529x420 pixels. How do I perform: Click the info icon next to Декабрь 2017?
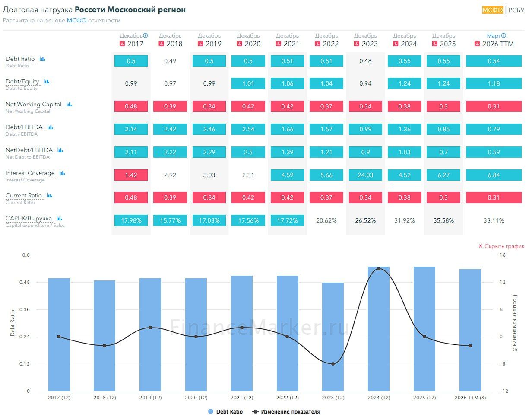tap(146, 36)
